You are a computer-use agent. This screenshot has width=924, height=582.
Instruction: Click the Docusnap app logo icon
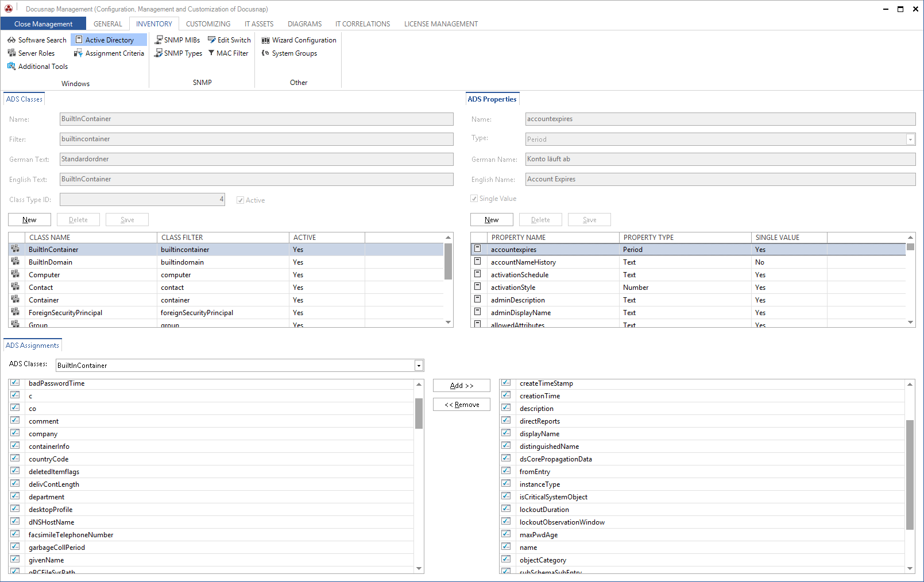(x=9, y=9)
